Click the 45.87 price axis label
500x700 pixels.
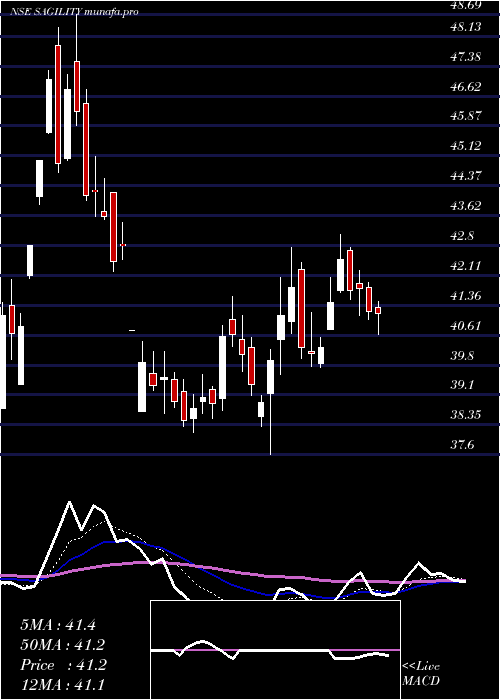[x=466, y=116]
